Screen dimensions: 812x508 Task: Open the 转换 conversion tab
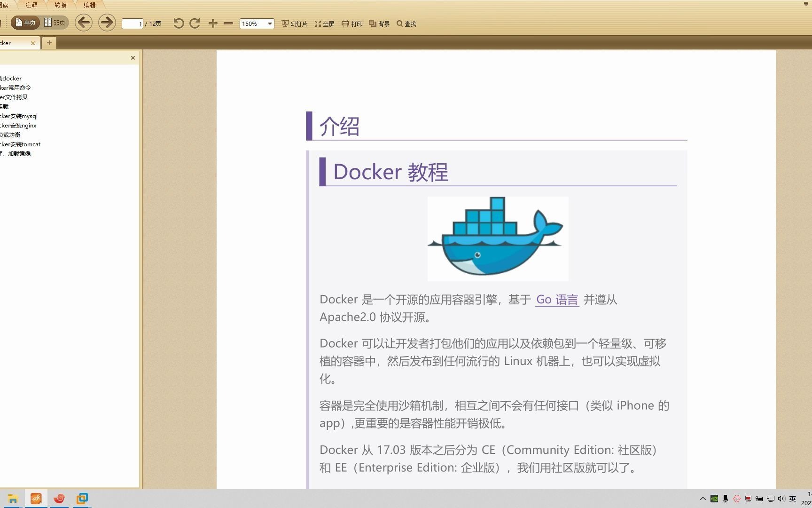click(60, 5)
